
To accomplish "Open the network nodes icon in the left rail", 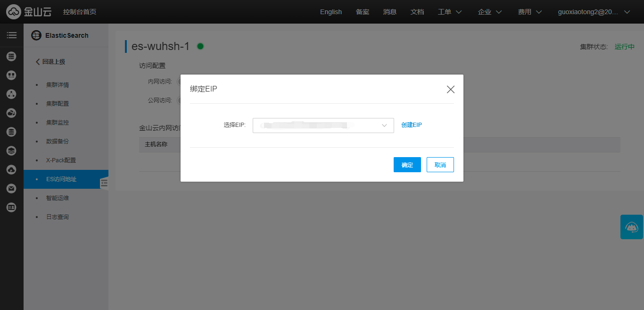I will pos(11,94).
